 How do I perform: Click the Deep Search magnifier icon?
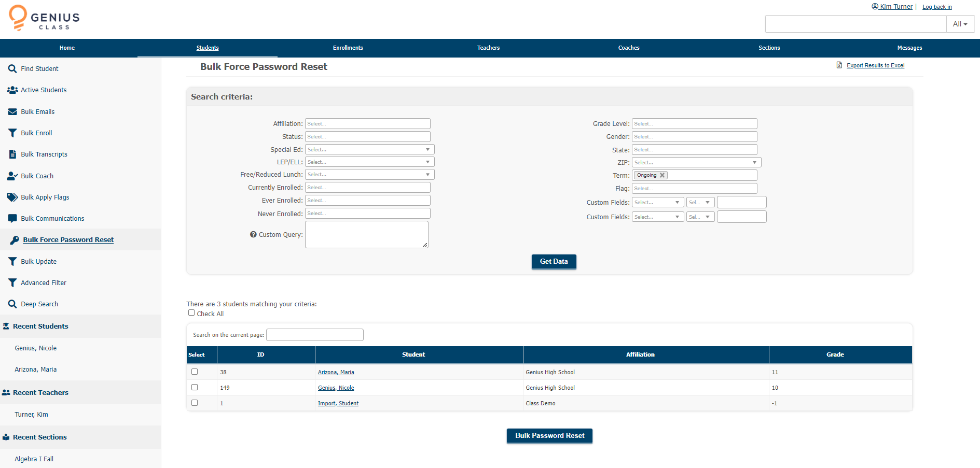pos(12,304)
